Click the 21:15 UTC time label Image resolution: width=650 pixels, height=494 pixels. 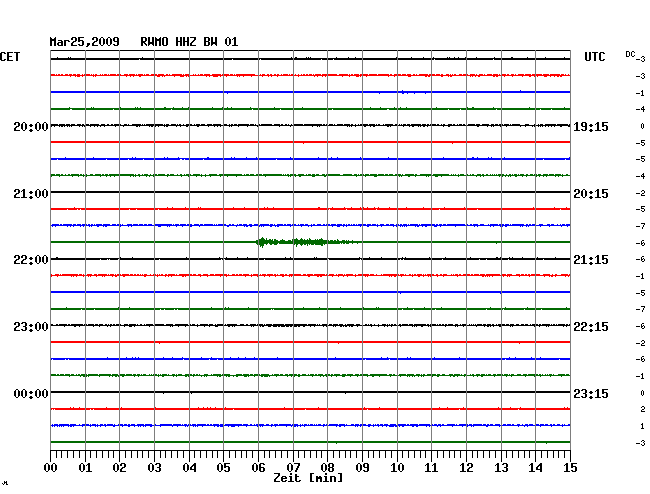pyautogui.click(x=591, y=260)
